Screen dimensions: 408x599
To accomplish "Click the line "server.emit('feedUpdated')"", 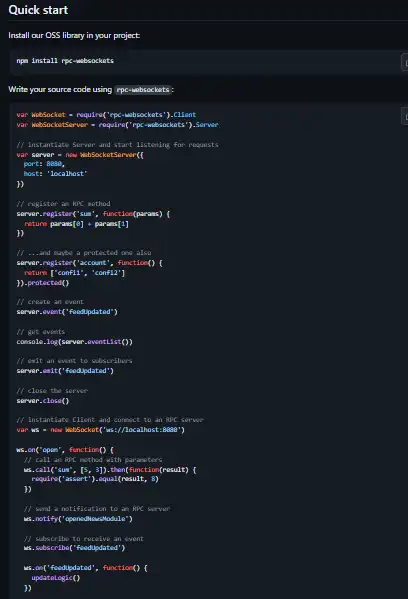I will pyautogui.click(x=65, y=371).
